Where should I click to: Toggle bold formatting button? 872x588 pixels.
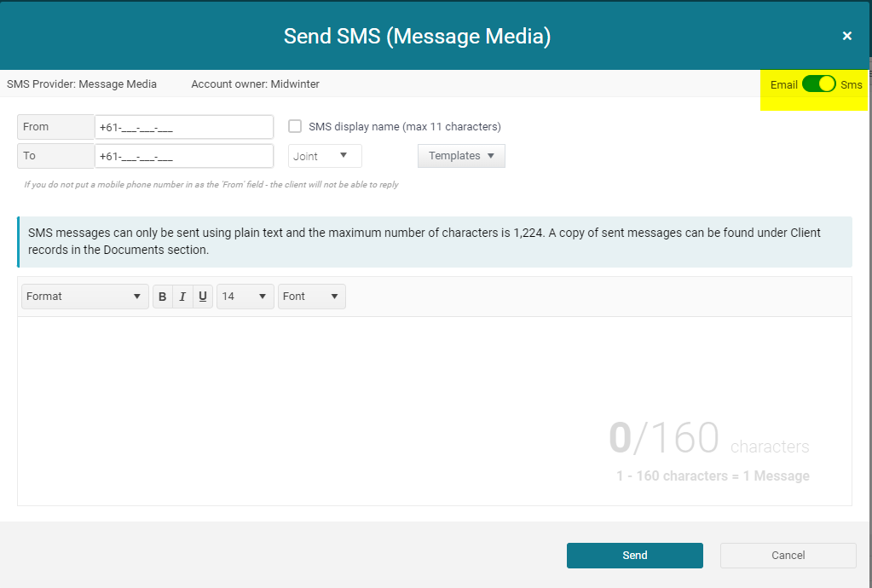[163, 297]
